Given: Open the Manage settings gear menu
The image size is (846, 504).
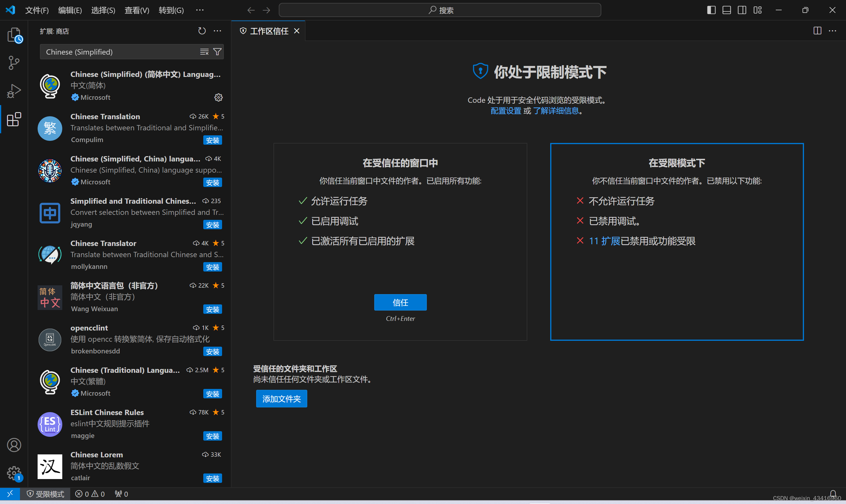Looking at the screenshot, I should point(14,473).
